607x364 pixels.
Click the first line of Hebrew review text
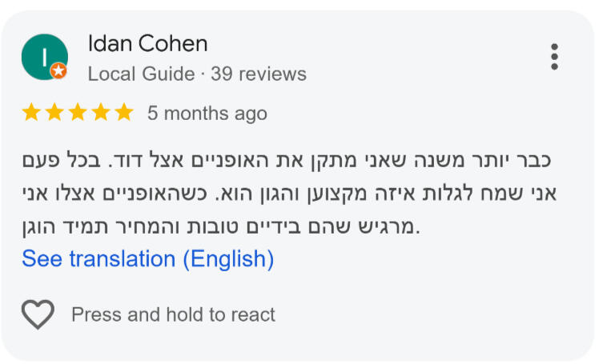[x=287, y=160]
